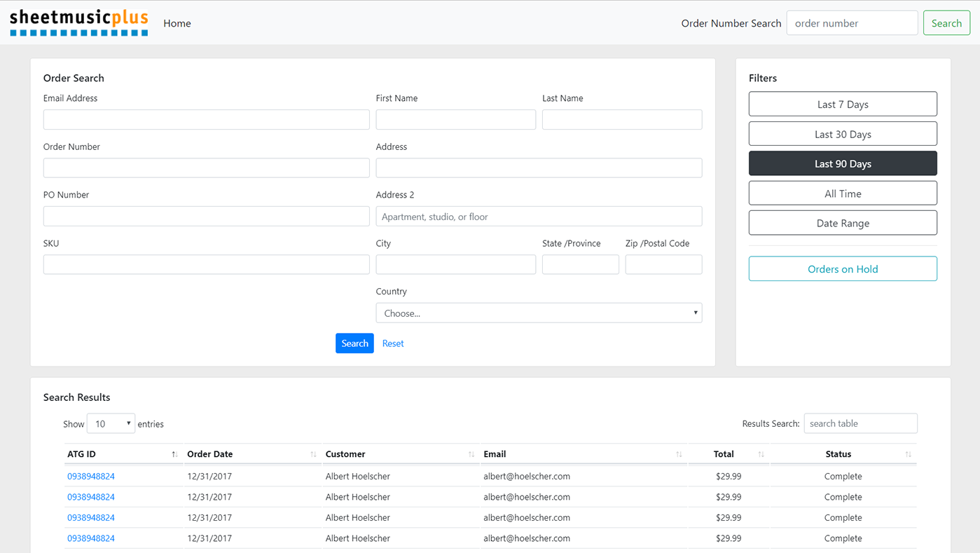This screenshot has width=980, height=553.
Task: Click the sheetmusicplus logo
Action: pyautogui.click(x=79, y=23)
